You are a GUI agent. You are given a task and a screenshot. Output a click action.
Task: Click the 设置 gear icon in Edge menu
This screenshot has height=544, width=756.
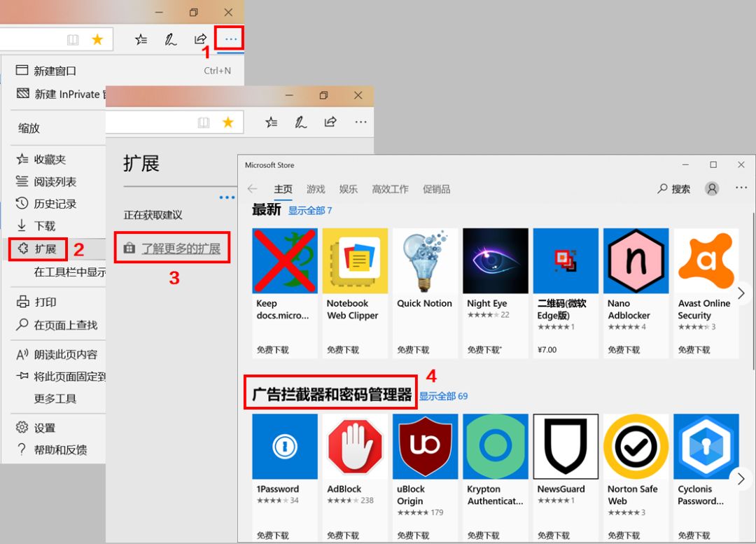click(x=21, y=427)
